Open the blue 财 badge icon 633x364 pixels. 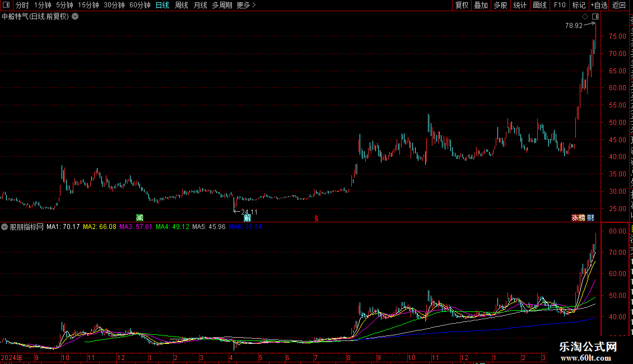[590, 218]
